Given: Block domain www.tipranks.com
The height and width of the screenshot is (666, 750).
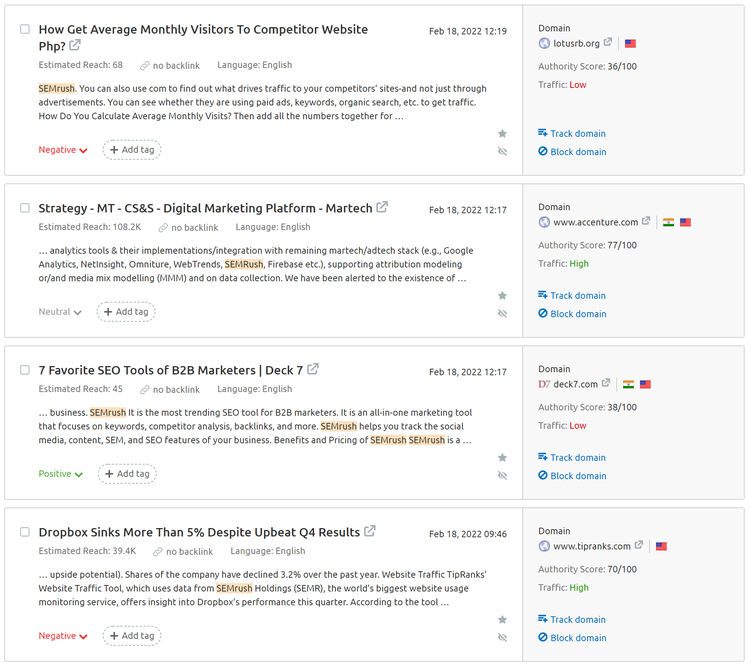Looking at the screenshot, I should [x=573, y=638].
